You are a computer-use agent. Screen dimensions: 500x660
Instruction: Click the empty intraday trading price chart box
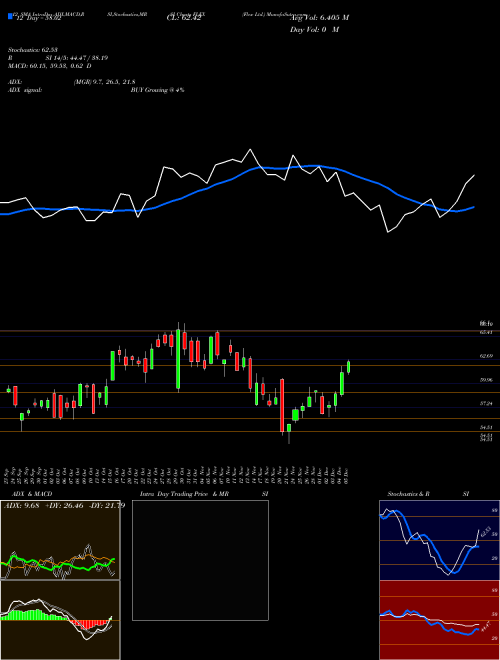pyautogui.click(x=200, y=560)
